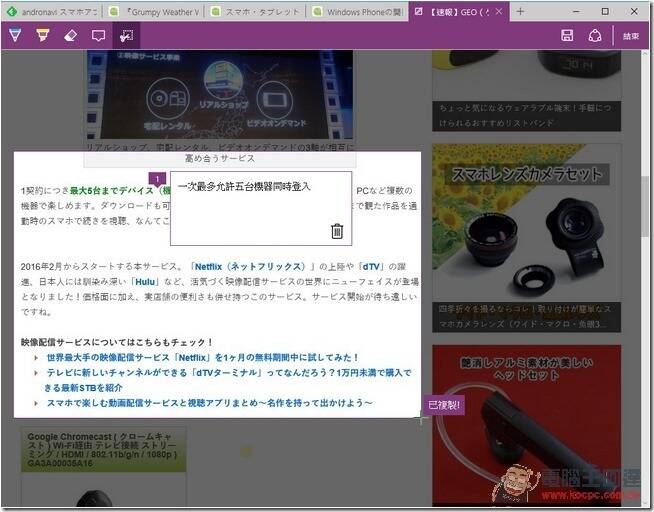The width and height of the screenshot is (654, 512).
Task: Click the purple note marker numbered 1
Action: point(157,180)
